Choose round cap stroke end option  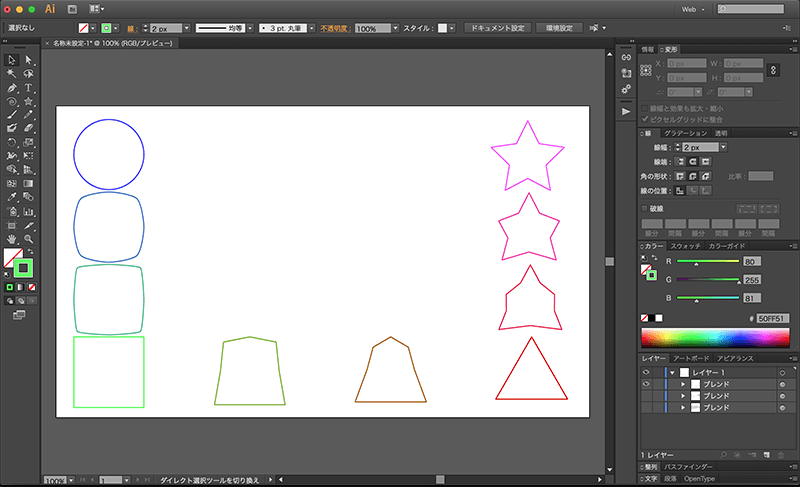click(693, 162)
